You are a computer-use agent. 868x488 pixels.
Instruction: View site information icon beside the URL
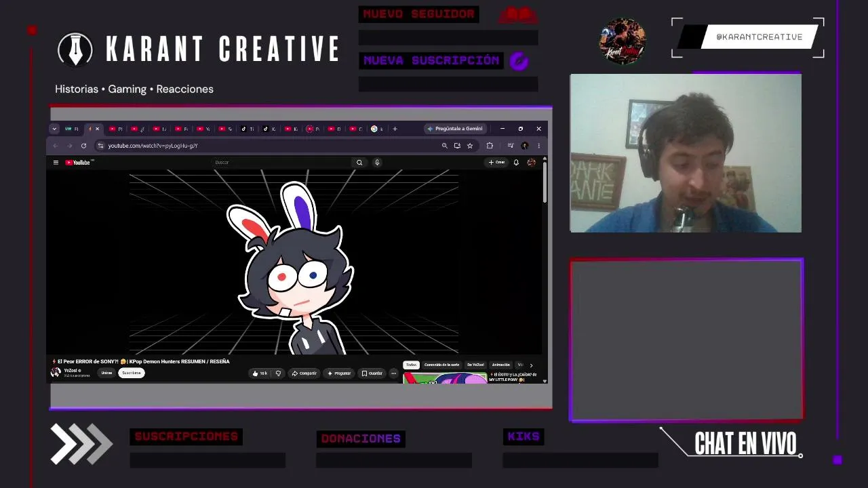(100, 146)
